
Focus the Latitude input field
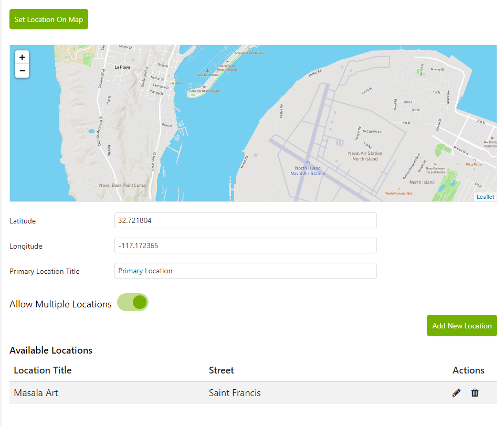245,221
